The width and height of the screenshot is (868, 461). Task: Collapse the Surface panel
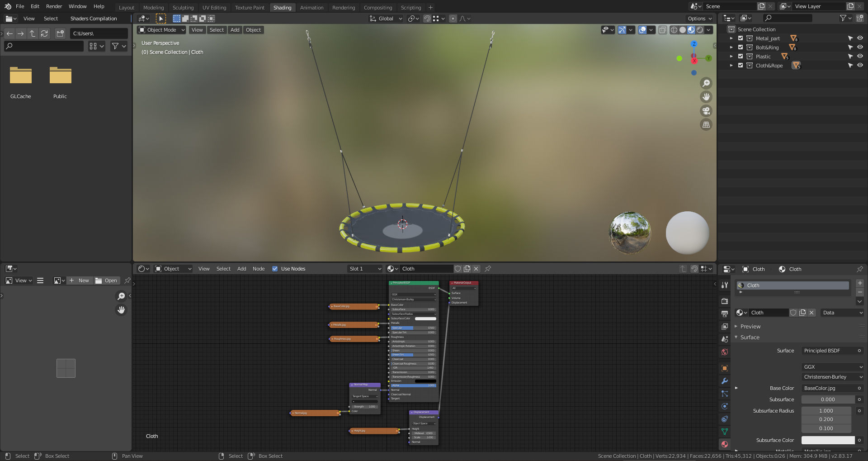(x=750, y=337)
